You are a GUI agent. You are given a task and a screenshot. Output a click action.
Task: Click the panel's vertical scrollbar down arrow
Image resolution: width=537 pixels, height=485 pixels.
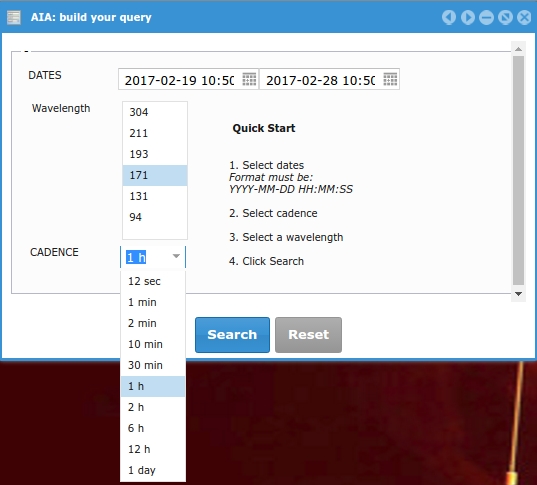pos(518,294)
